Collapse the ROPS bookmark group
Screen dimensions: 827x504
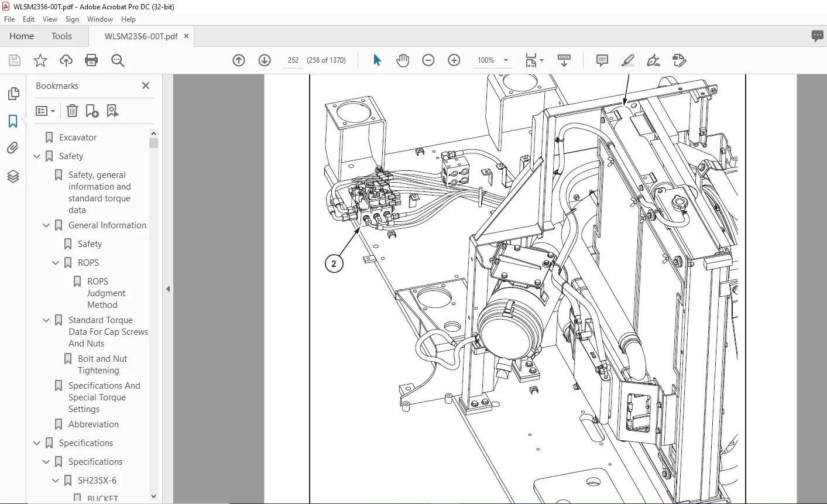click(x=56, y=263)
